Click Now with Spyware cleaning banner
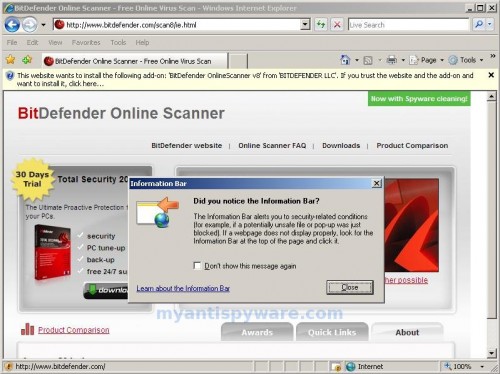 pyautogui.click(x=419, y=99)
